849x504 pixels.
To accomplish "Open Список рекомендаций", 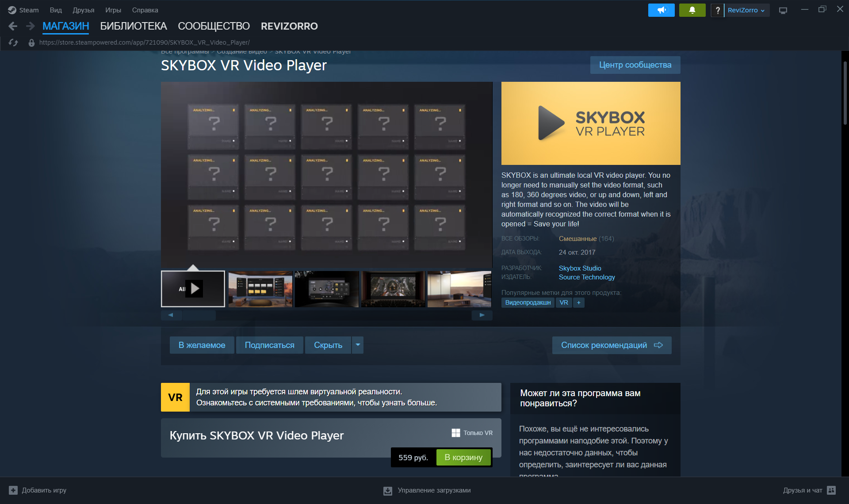I will click(612, 345).
